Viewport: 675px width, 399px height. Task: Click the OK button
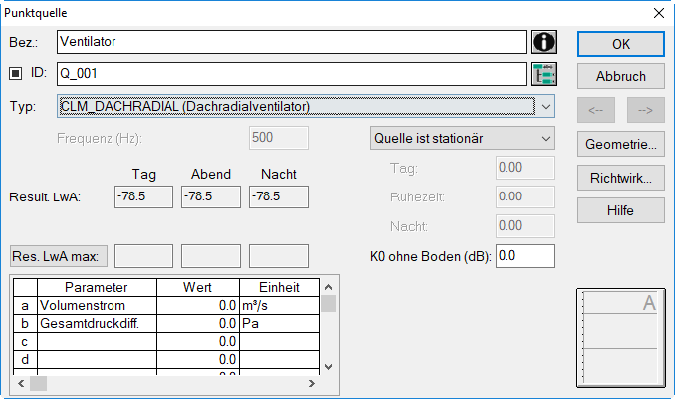tap(621, 44)
